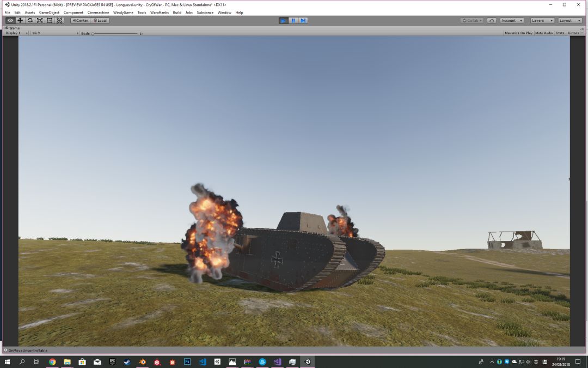The image size is (588, 368).
Task: Open the Waroftanks menu
Action: [160, 13]
